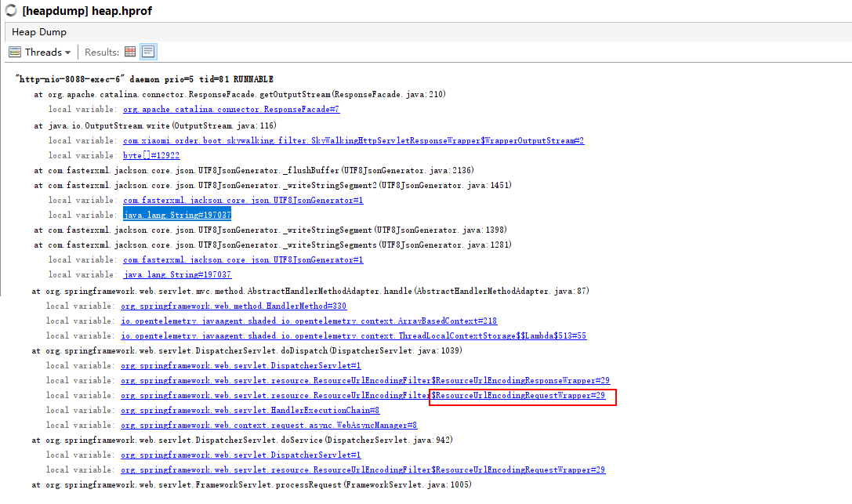Open the first UTF8JsonGenerator#1 link
The width and height of the screenshot is (852, 504).
click(x=244, y=200)
